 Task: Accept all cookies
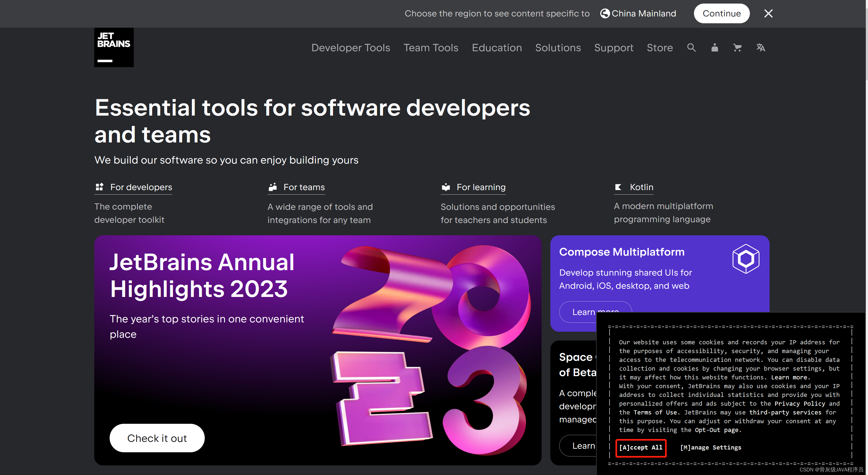(640, 448)
